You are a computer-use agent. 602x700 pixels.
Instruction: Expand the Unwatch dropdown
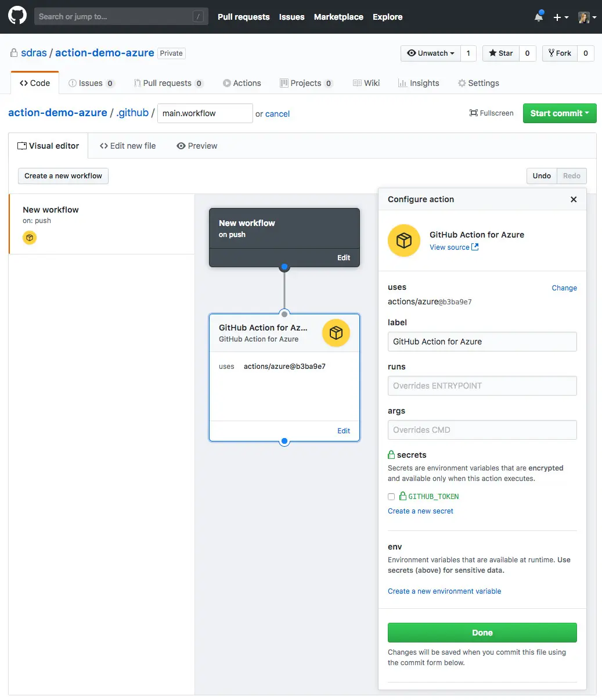431,53
